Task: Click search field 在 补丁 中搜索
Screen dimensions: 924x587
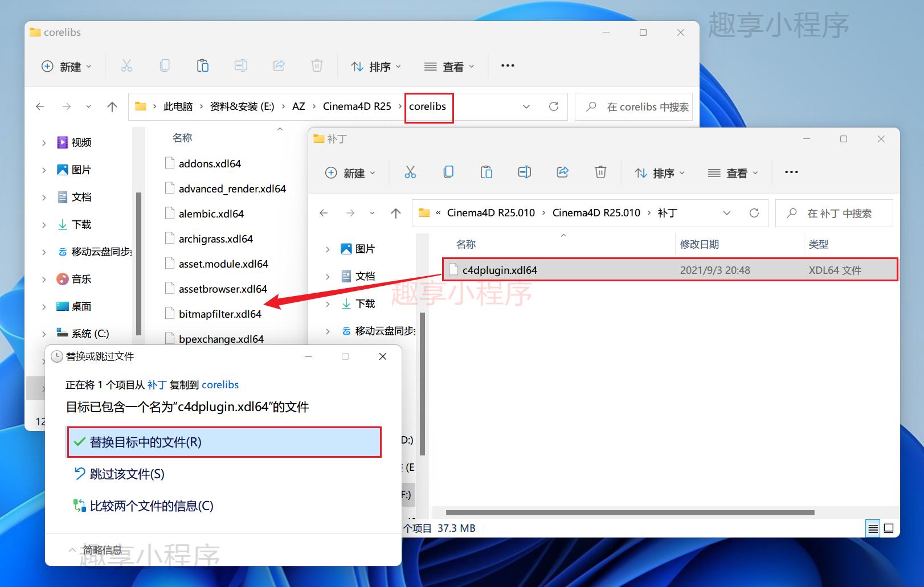Action: (834, 213)
